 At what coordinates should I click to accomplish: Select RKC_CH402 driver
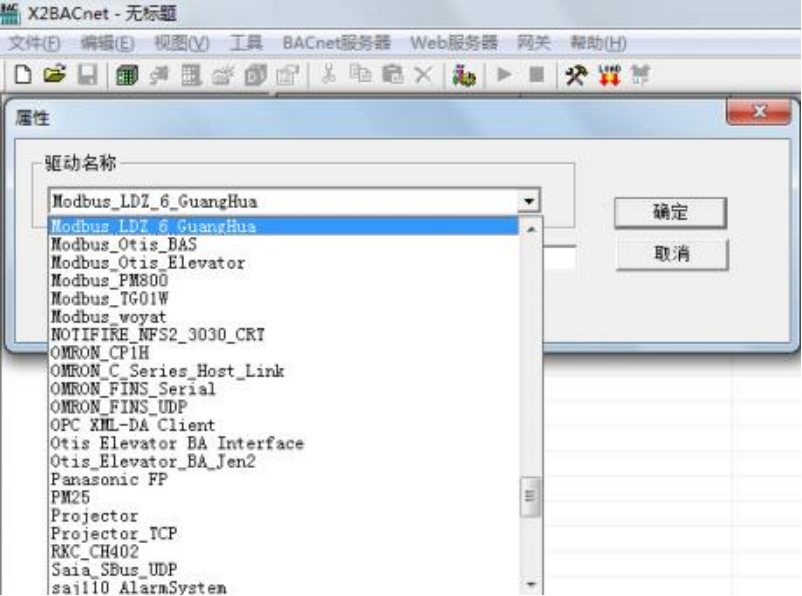283,551
